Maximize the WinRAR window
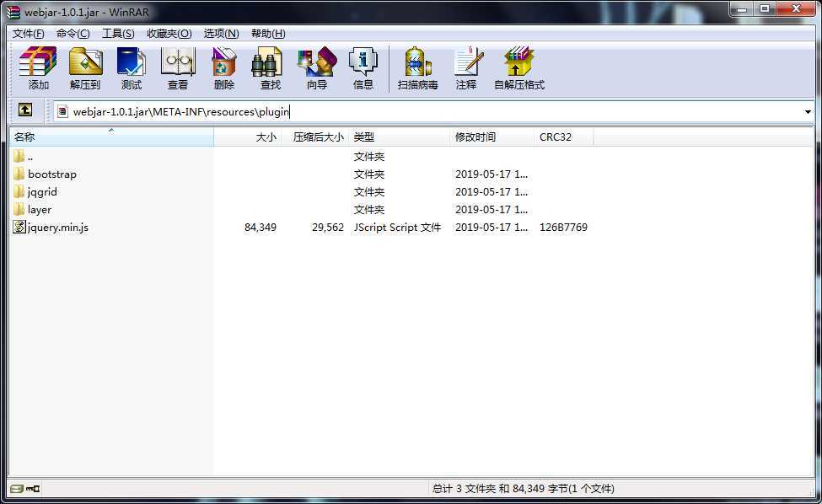Image resolution: width=822 pixels, height=504 pixels. (765, 9)
